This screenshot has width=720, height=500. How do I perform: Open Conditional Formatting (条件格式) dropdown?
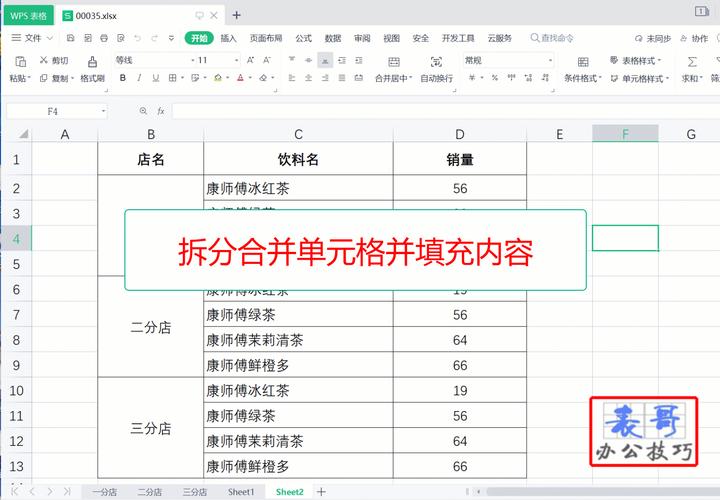coord(583,79)
